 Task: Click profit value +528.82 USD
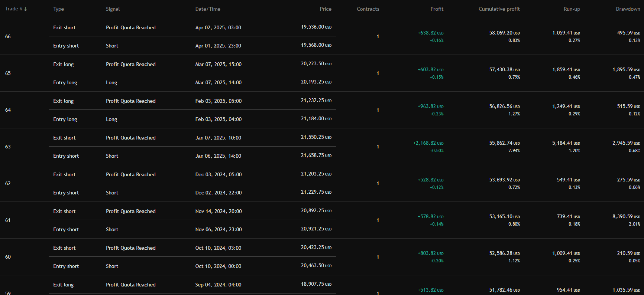(x=431, y=180)
